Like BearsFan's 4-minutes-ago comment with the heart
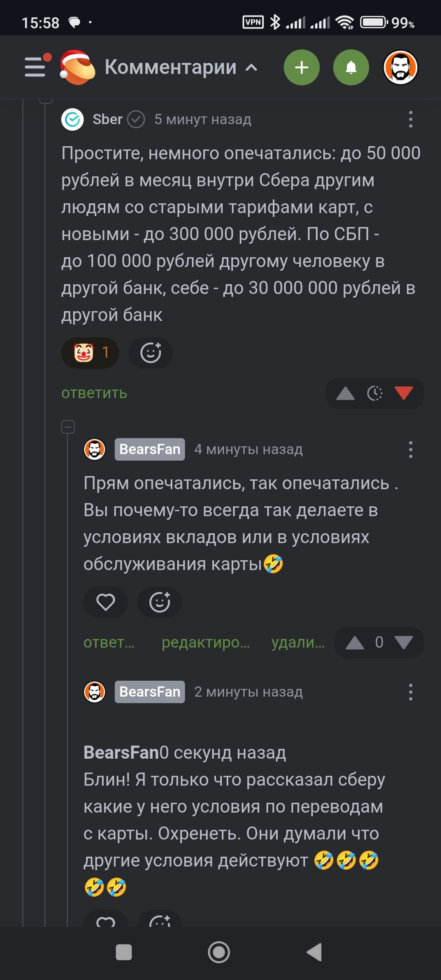Screen dimensions: 441x980 [x=106, y=602]
